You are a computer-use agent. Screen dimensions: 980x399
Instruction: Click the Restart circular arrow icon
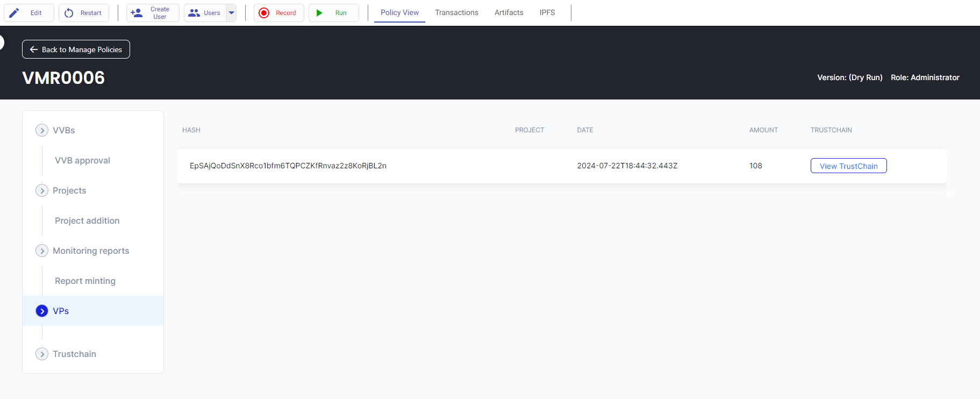(69, 13)
